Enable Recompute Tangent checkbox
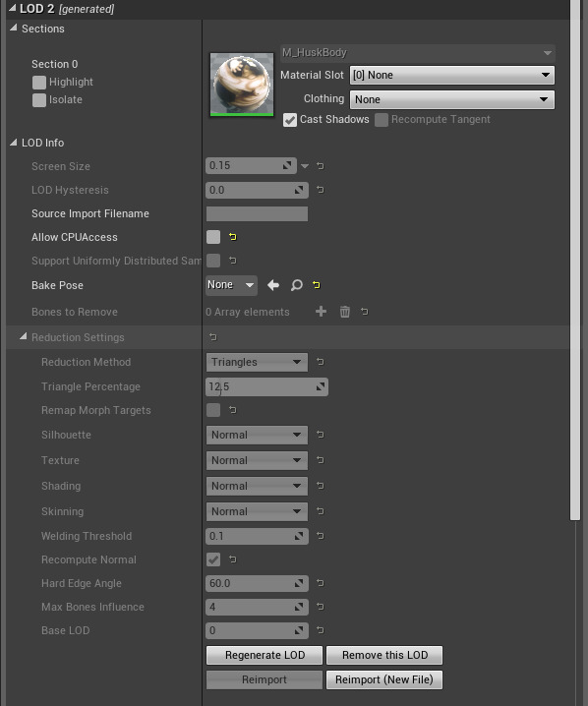 coord(382,120)
